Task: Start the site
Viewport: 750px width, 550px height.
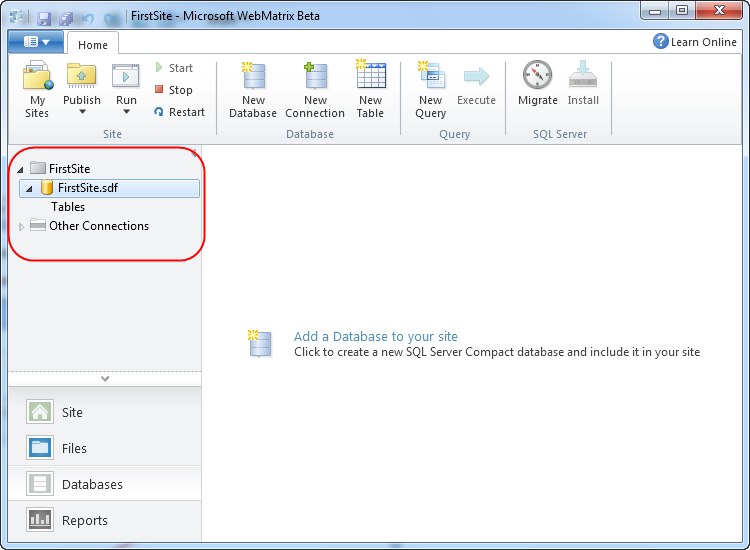Action: [x=174, y=68]
